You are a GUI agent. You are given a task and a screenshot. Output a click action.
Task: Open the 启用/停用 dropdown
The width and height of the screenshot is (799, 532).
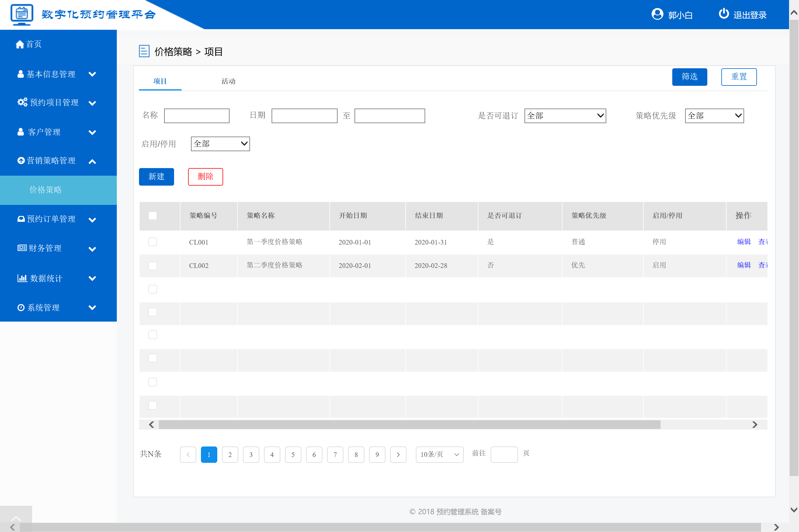(x=220, y=144)
